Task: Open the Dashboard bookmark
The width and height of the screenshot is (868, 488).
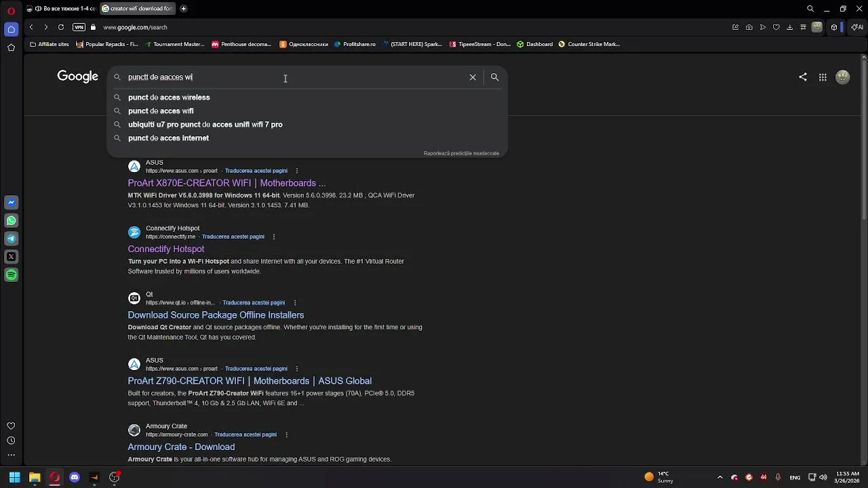Action: click(x=535, y=44)
